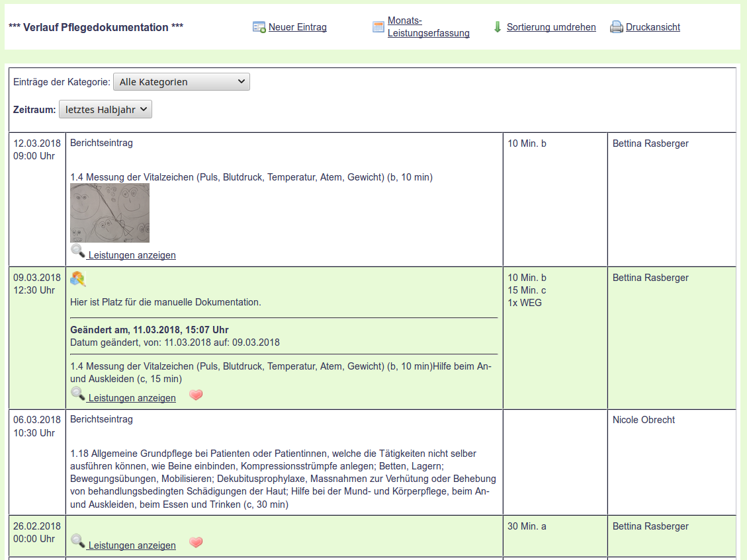Click the Neuer Eintrag icon
The image size is (747, 560).
pos(259,27)
